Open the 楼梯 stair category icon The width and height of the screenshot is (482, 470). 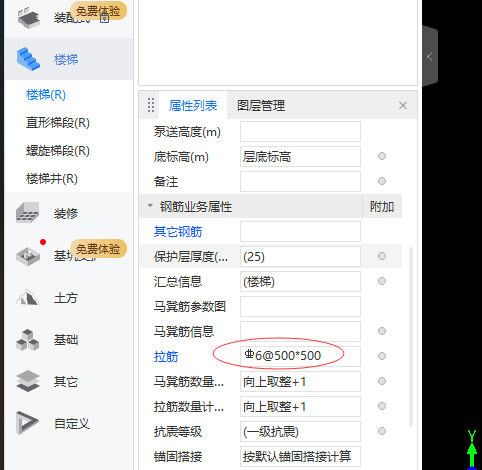coord(28,59)
